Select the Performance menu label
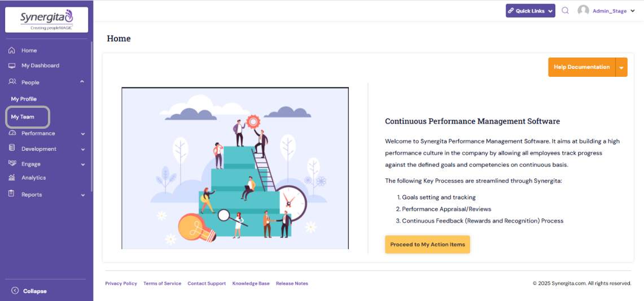This screenshot has height=301, width=644. click(x=38, y=133)
